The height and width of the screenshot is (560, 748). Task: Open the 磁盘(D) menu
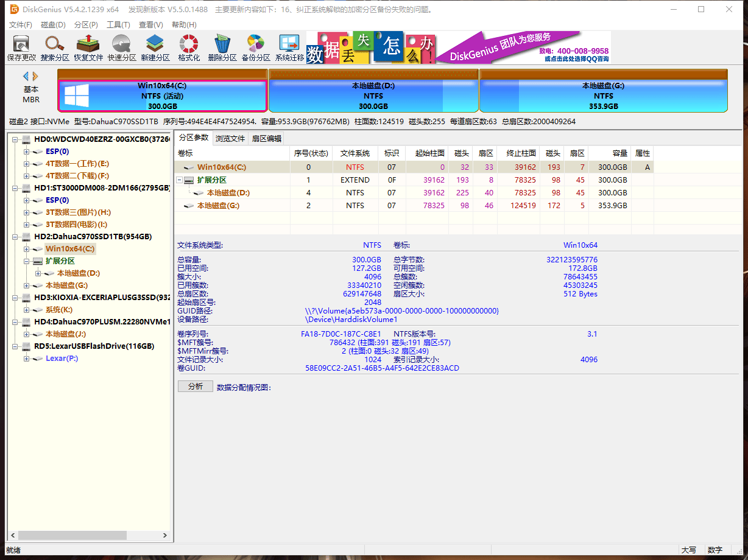[x=53, y=25]
